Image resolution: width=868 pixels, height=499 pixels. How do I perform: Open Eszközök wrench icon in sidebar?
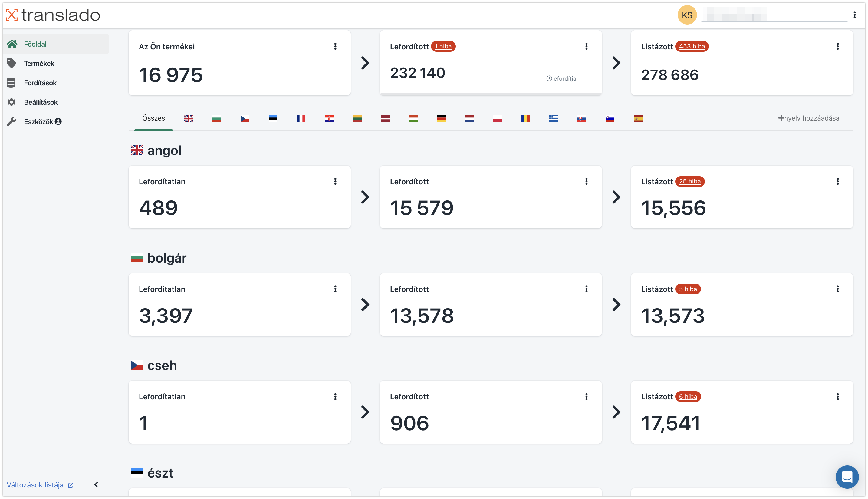click(x=11, y=121)
